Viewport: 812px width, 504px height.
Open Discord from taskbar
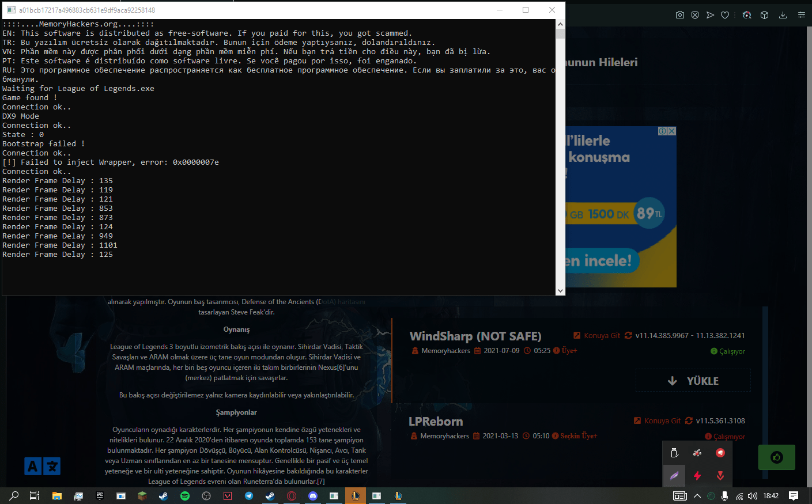click(313, 496)
